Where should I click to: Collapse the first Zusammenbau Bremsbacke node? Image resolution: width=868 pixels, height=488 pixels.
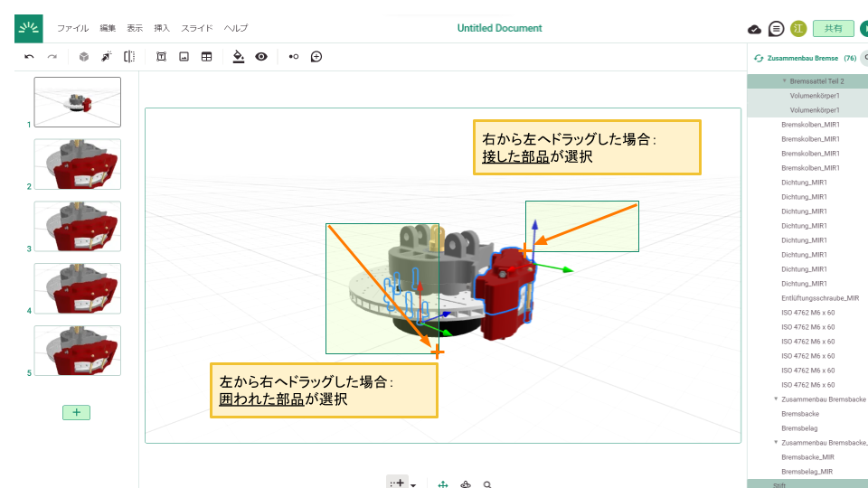tap(776, 399)
